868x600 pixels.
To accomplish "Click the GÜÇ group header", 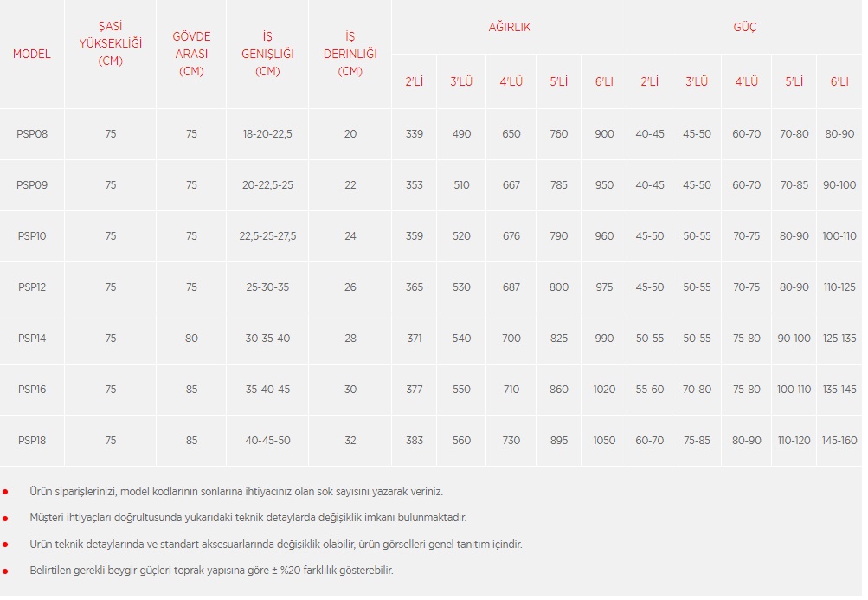I will (x=745, y=27).
